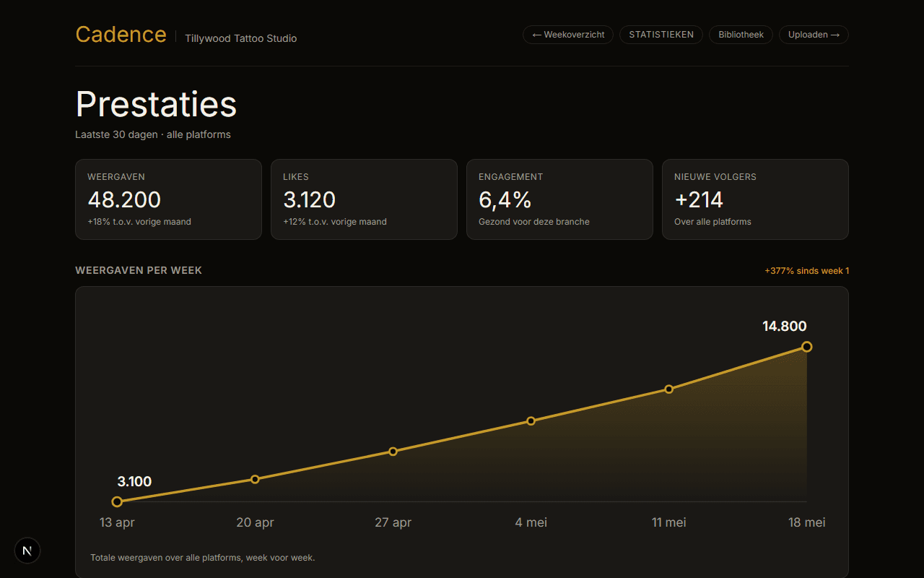Viewport: 924px width, 578px height.
Task: Click the Laatste 30 dagen subtitle
Action: pos(153,134)
